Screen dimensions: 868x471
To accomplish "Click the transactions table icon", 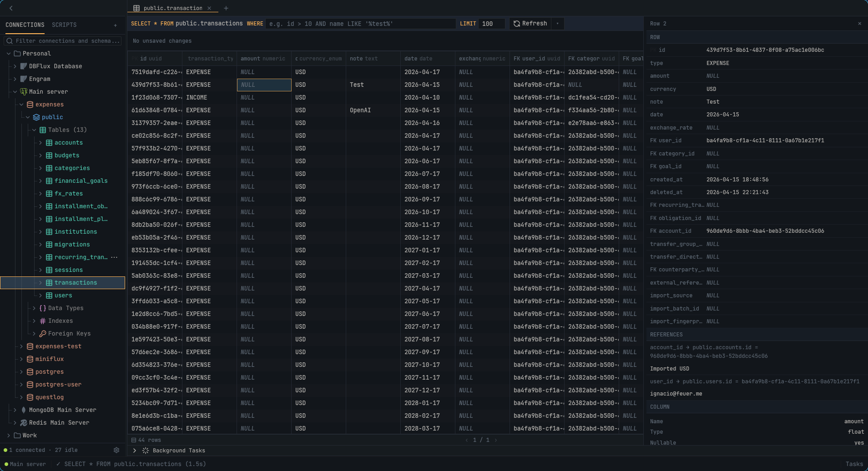I will pos(49,283).
